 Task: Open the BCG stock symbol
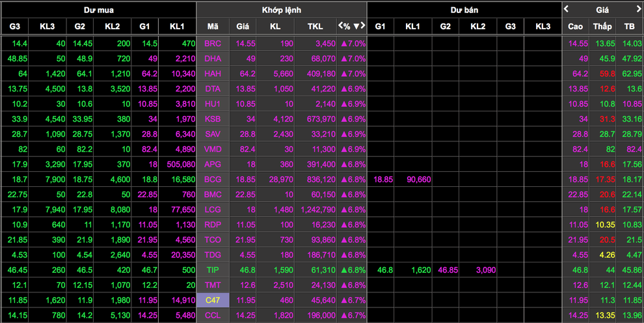[x=213, y=179]
